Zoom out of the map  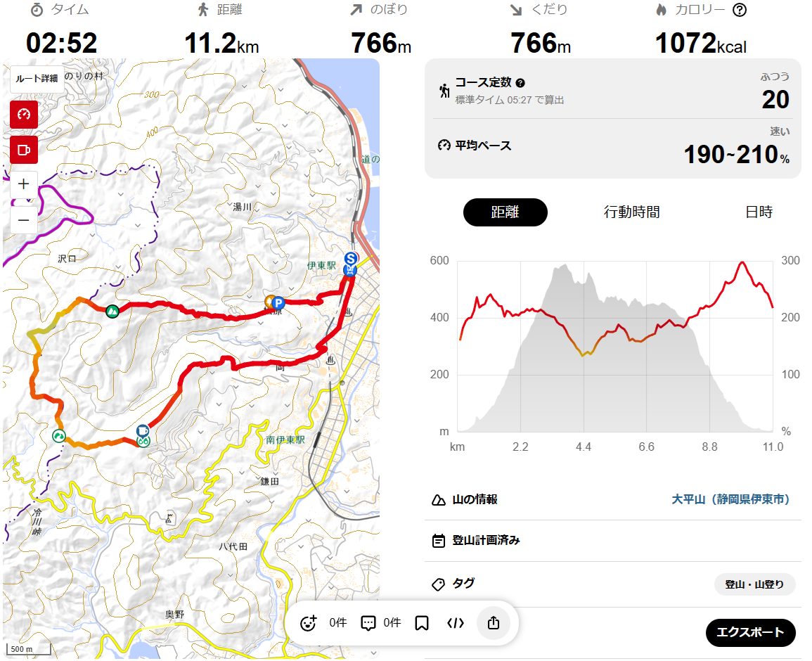point(24,219)
